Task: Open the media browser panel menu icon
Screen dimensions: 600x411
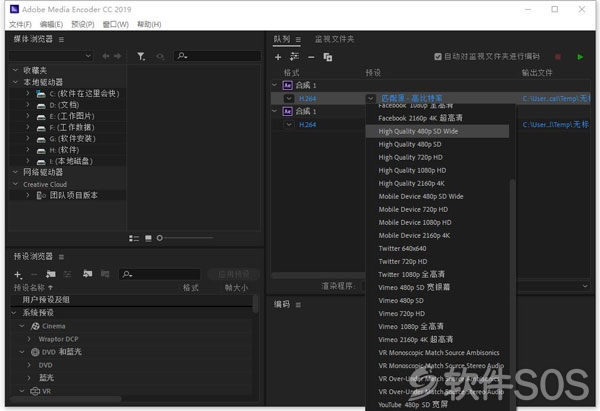Action: coord(61,39)
